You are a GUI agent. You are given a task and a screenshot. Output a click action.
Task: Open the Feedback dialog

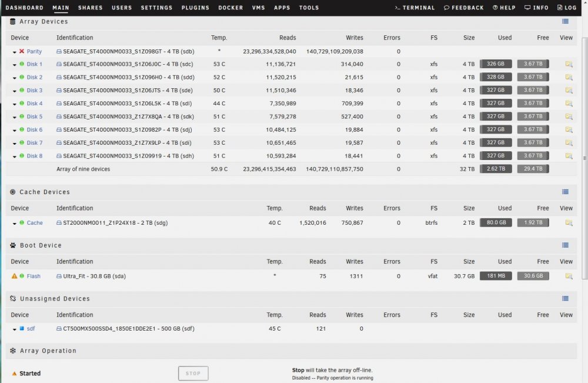pos(464,8)
